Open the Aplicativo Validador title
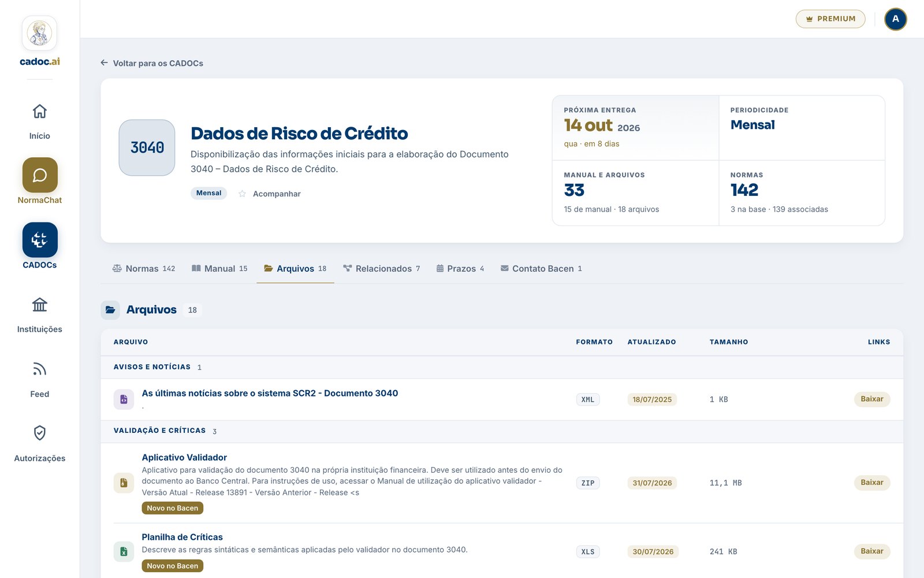The height and width of the screenshot is (578, 924). 184,457
